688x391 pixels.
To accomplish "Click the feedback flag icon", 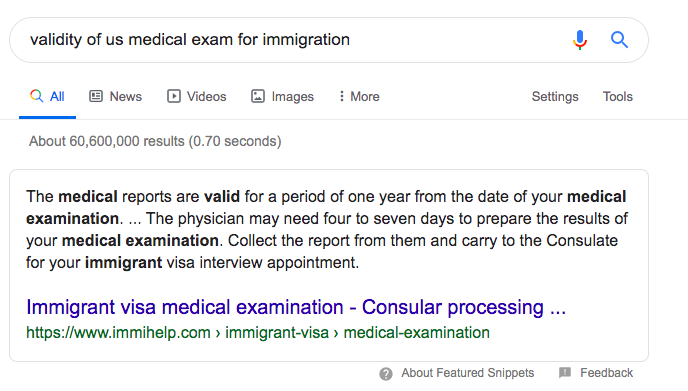I will [565, 373].
